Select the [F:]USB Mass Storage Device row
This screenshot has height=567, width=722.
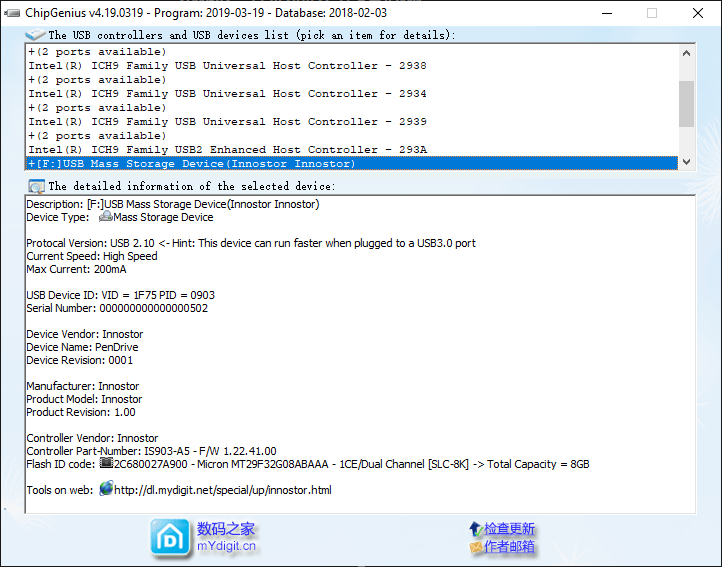[x=351, y=164]
